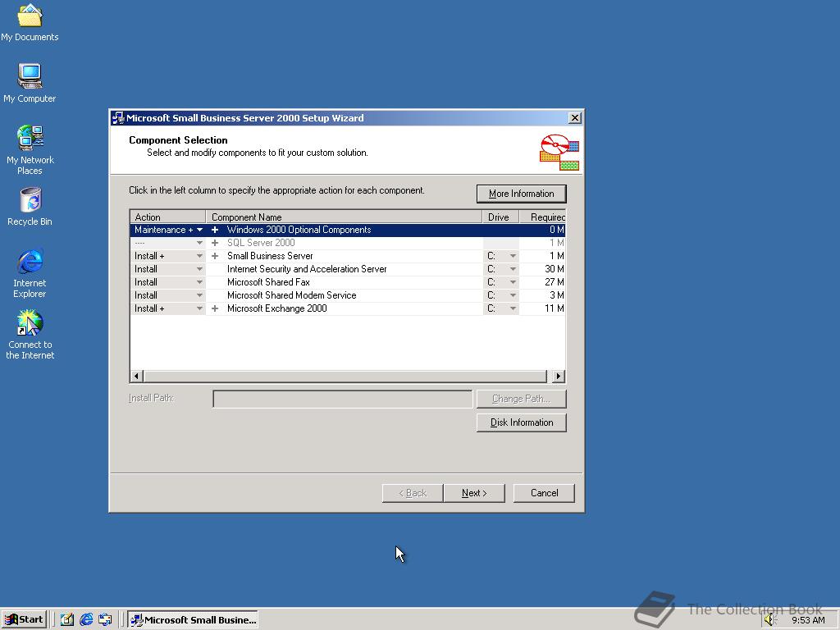The image size is (840, 630).
Task: Click the Next button
Action: point(474,493)
